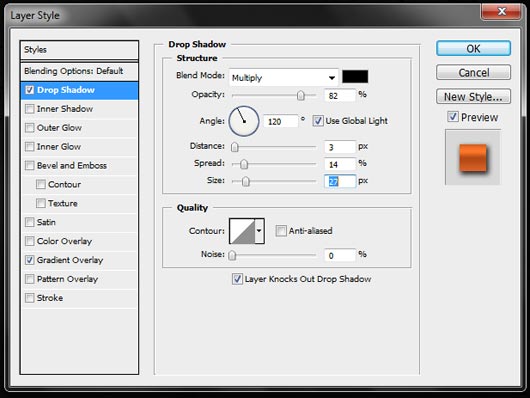Click the Spread value field 14
Viewport: 530px width, 398px height.
point(340,164)
